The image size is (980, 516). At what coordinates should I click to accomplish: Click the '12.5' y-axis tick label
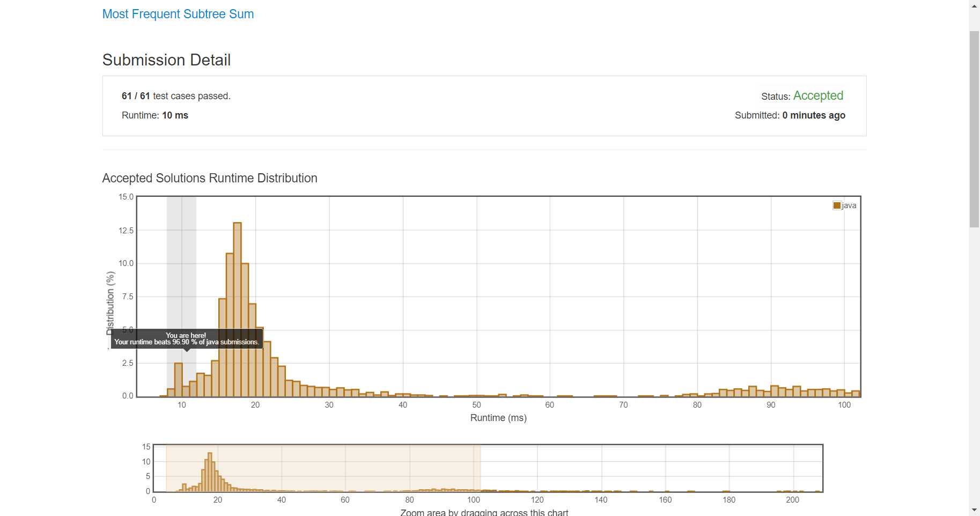126,231
